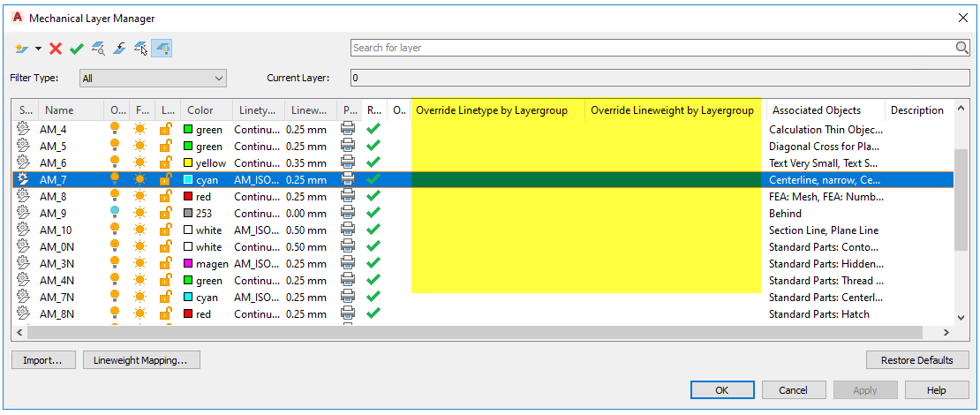Click the Description column header
Screen dimensions: 980x415
tap(917, 110)
